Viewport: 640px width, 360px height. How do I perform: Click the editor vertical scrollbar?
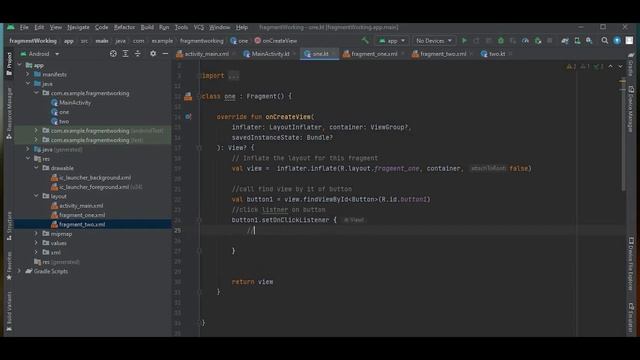(x=622, y=135)
